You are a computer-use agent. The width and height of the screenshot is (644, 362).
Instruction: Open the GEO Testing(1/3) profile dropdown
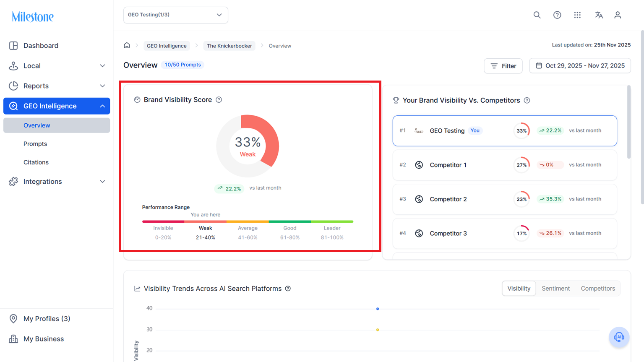pos(176,15)
